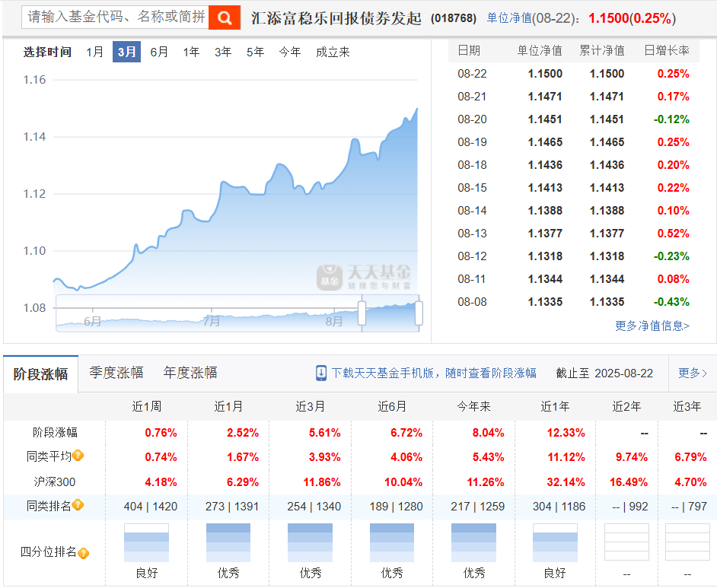The height and width of the screenshot is (588, 717).
Task: Click the 近3月 quartile ranking bar
Action: click(x=310, y=543)
